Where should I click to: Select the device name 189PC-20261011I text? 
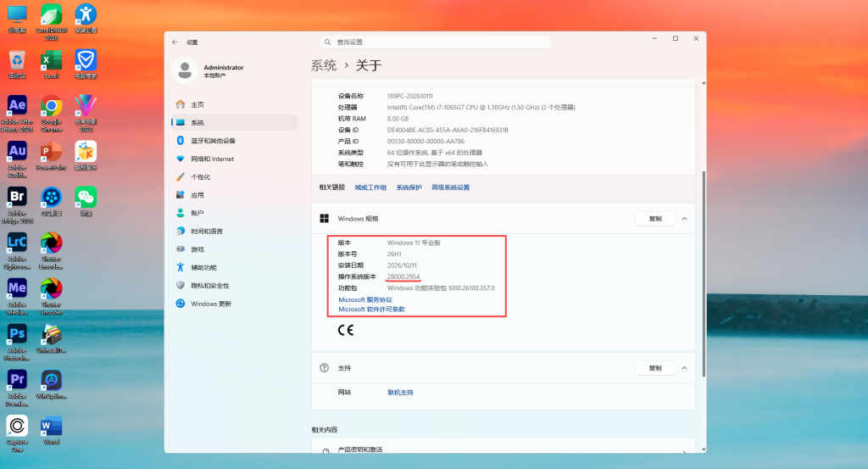409,97
